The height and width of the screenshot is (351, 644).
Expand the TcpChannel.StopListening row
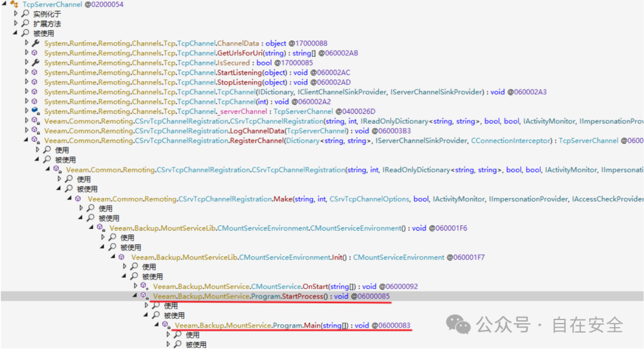pos(27,82)
